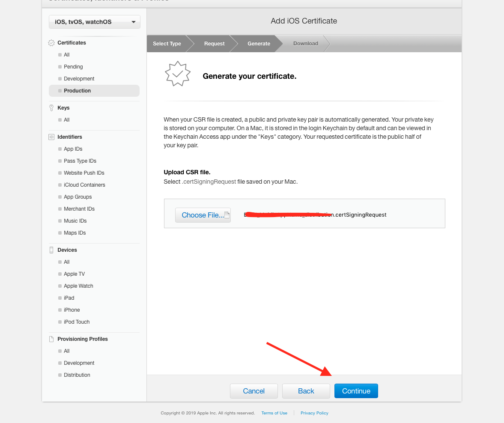Viewport: 504px width, 423px height.
Task: Open the iOS, tvOS, watchOS platform dropdown
Action: click(95, 22)
